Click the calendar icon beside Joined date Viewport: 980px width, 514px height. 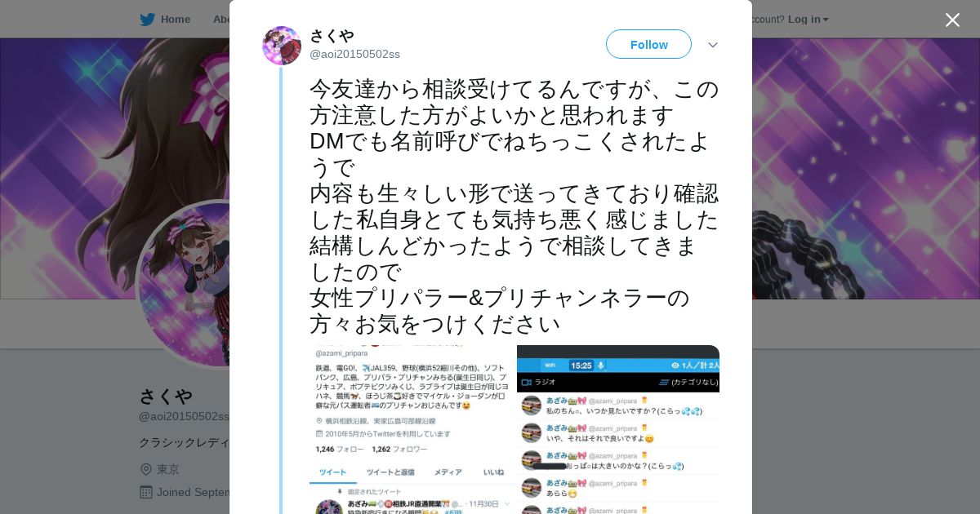[146, 492]
